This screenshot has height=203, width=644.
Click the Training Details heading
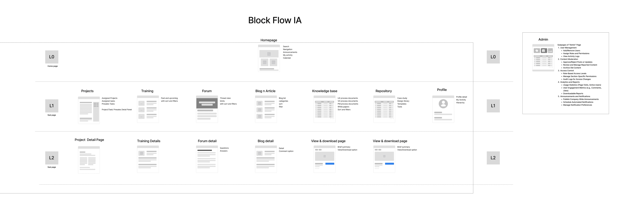click(x=148, y=141)
